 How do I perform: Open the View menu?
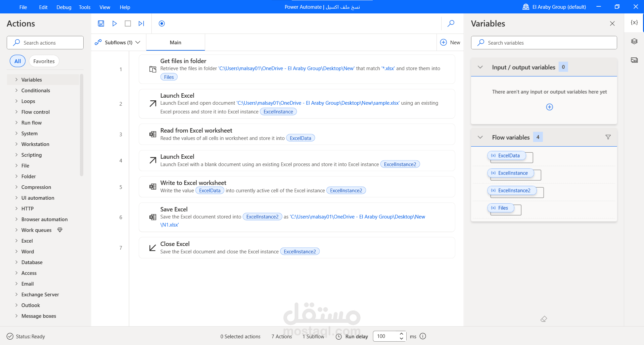click(x=105, y=7)
